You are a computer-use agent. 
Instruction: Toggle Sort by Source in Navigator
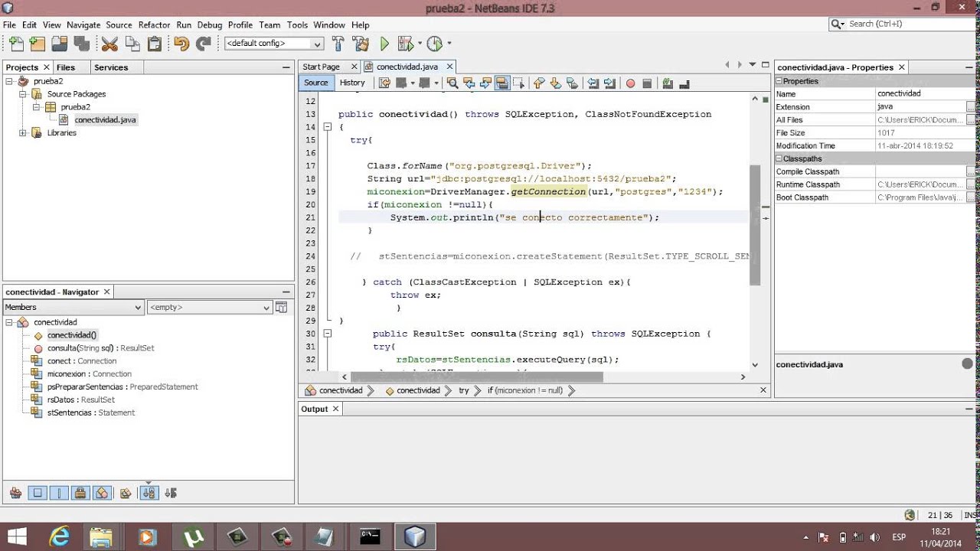(x=171, y=493)
